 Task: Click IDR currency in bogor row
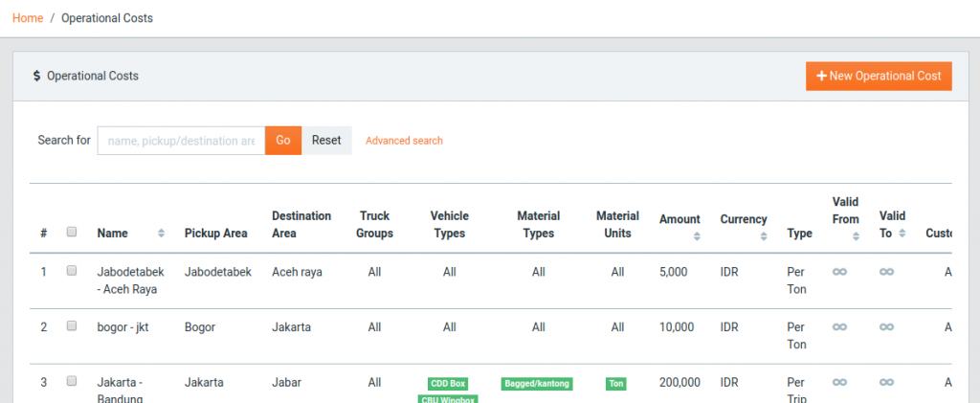pyautogui.click(x=729, y=326)
